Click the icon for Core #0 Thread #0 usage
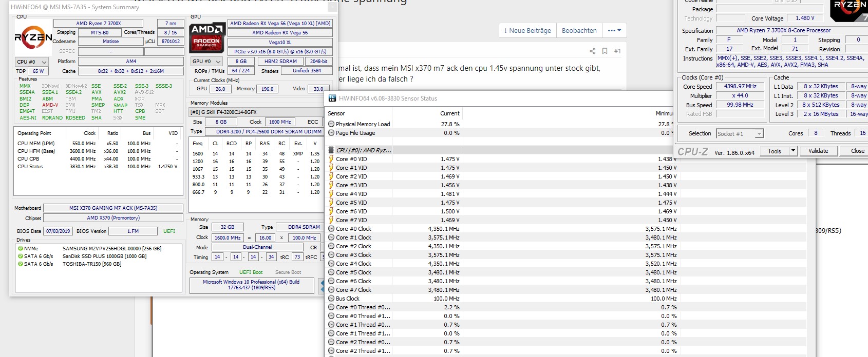The height and width of the screenshot is (357, 868). [331, 307]
